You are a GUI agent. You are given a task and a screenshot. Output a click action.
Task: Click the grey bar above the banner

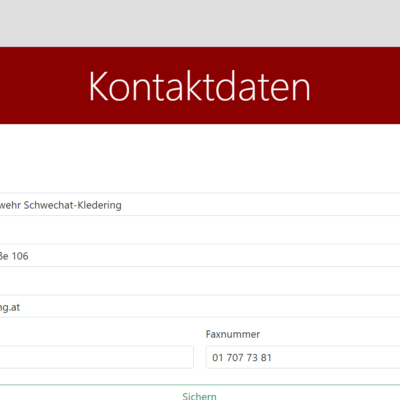(200, 23)
